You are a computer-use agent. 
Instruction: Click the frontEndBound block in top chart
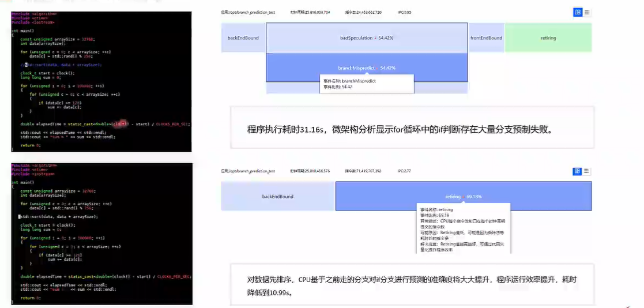pos(486,38)
